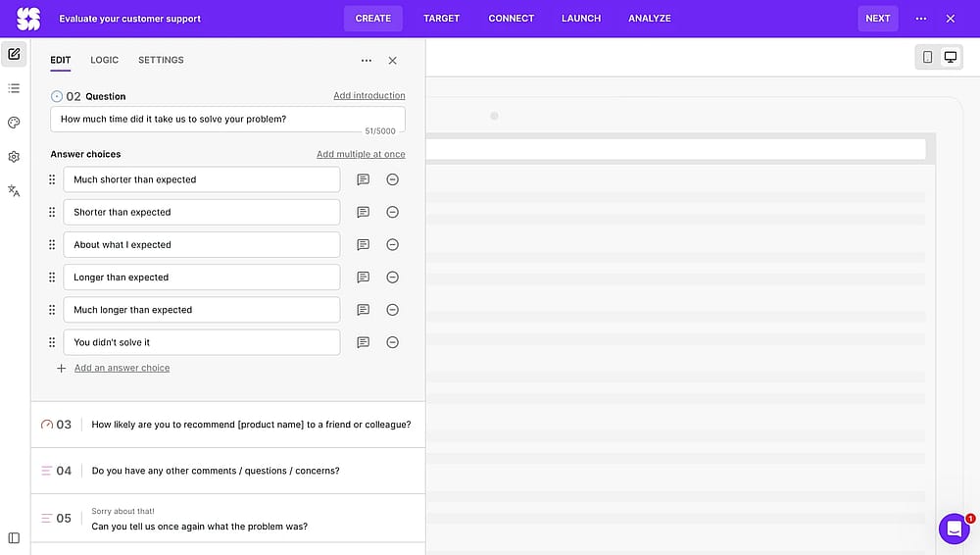Screen dimensions: 980x555
Task: Switch to mobile preview
Action: point(927,57)
